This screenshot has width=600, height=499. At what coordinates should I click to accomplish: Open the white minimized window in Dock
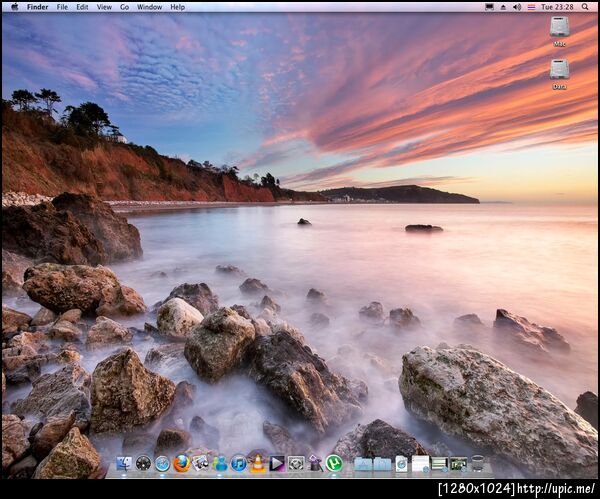click(x=421, y=464)
